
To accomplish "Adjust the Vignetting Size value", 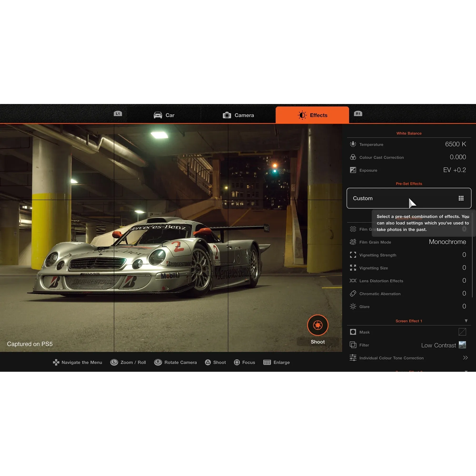I will [x=464, y=268].
